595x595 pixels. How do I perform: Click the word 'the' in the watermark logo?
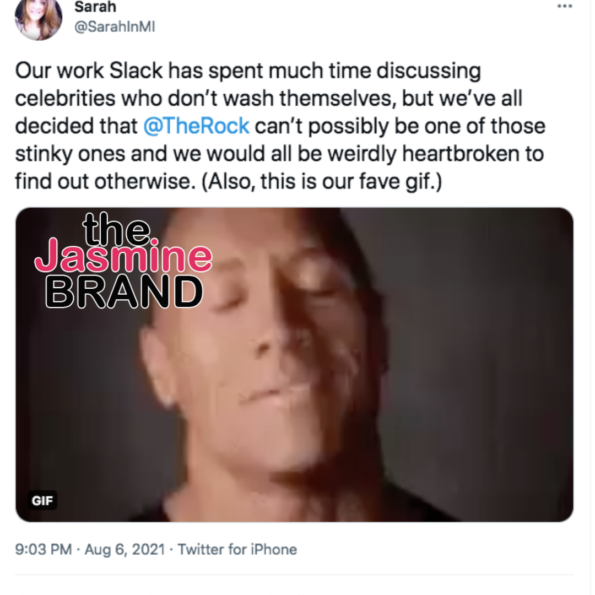coord(117,228)
